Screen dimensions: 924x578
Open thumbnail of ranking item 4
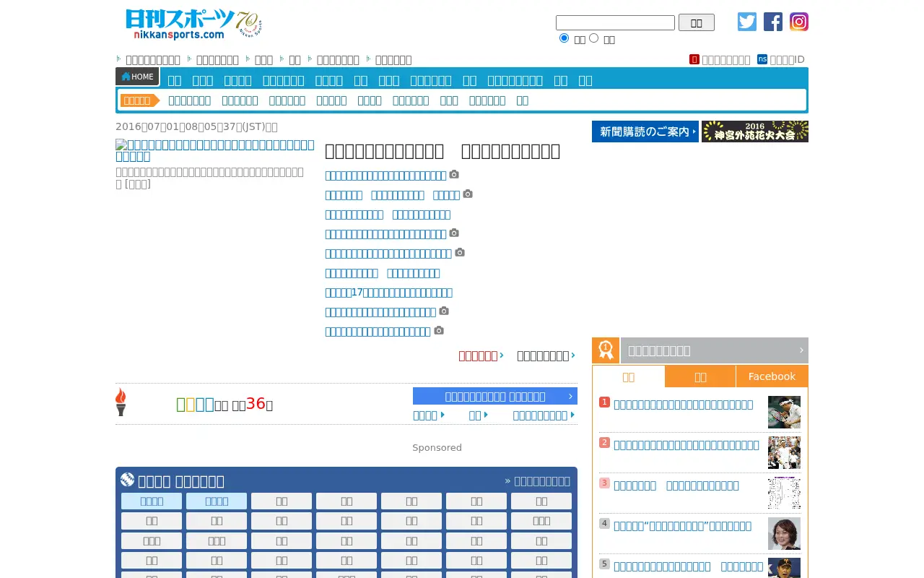(x=784, y=533)
